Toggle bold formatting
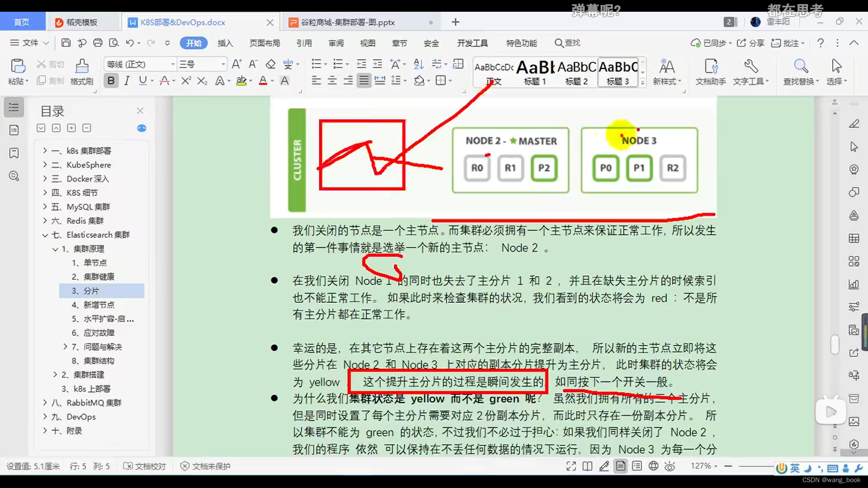The width and height of the screenshot is (868, 488). 111,80
